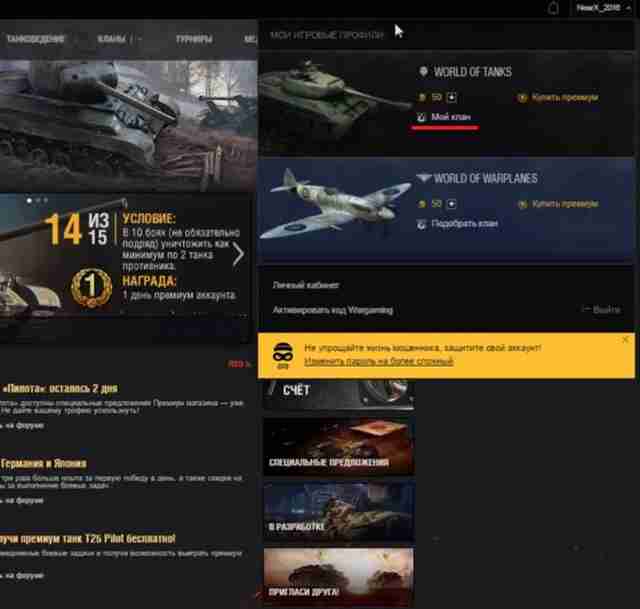
Task: Click the 14 из 15 mission banner
Action: [x=125, y=255]
